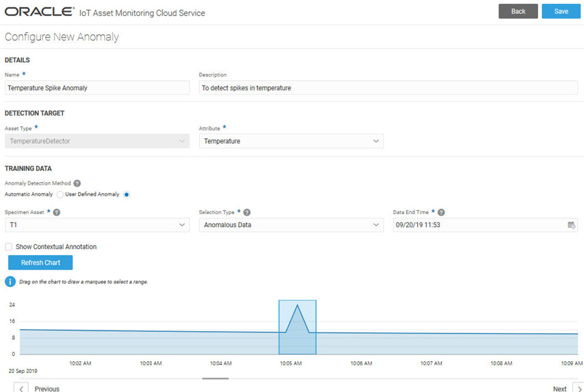This screenshot has width=584, height=392.
Task: Open Anomaly Detection Method help icon
Action: (77, 183)
